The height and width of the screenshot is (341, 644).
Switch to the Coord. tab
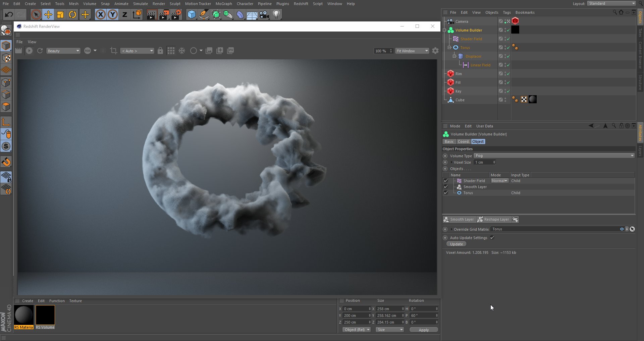pyautogui.click(x=464, y=141)
